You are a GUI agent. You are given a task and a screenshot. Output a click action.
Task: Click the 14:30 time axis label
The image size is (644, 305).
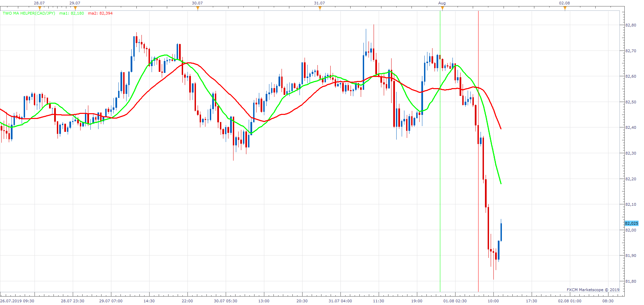149,301
